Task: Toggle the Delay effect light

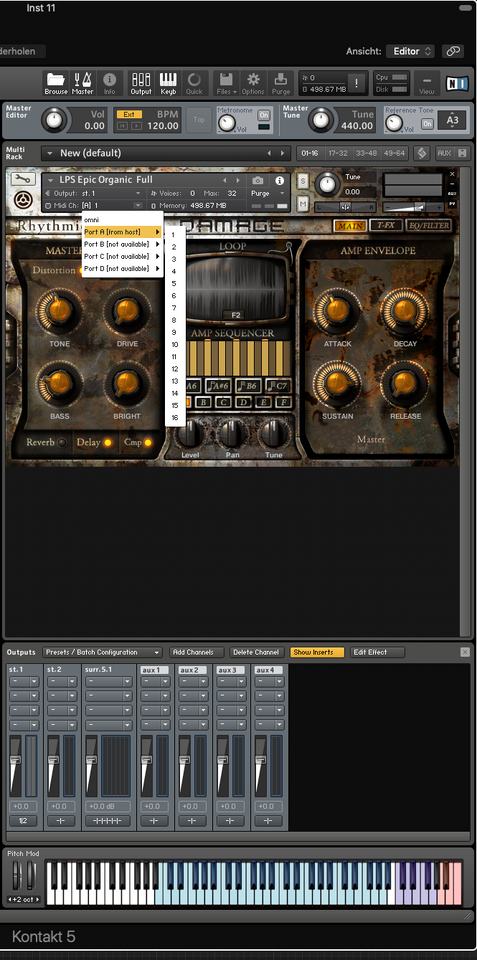Action: tap(108, 442)
